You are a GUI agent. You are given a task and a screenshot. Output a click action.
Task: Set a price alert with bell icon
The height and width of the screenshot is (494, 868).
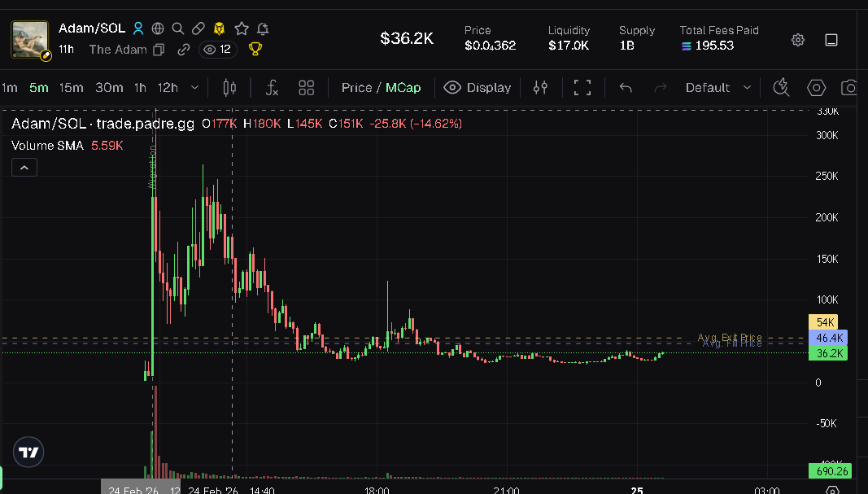(x=263, y=28)
